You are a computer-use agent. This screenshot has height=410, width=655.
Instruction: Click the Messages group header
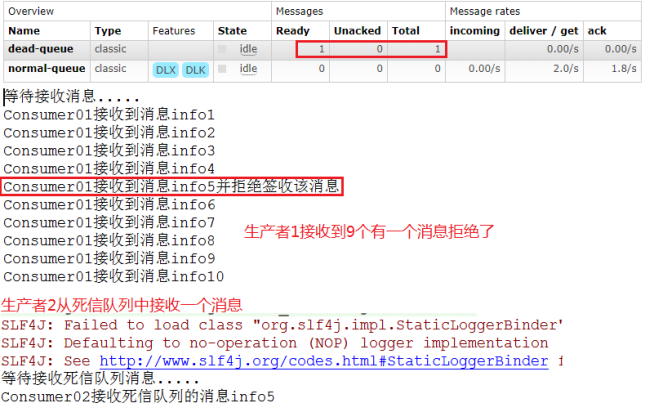pyautogui.click(x=300, y=11)
